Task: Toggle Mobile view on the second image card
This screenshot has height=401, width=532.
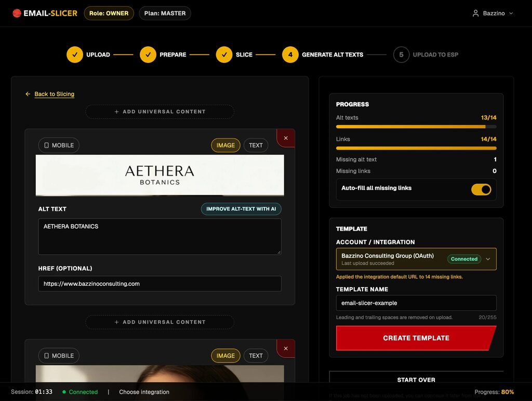Action: tap(59, 355)
